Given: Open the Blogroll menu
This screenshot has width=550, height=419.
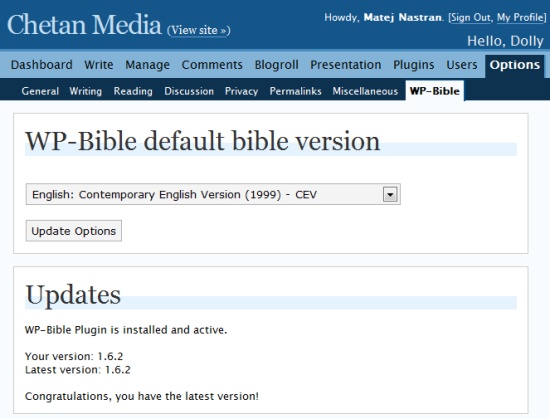Looking at the screenshot, I should pos(277,65).
